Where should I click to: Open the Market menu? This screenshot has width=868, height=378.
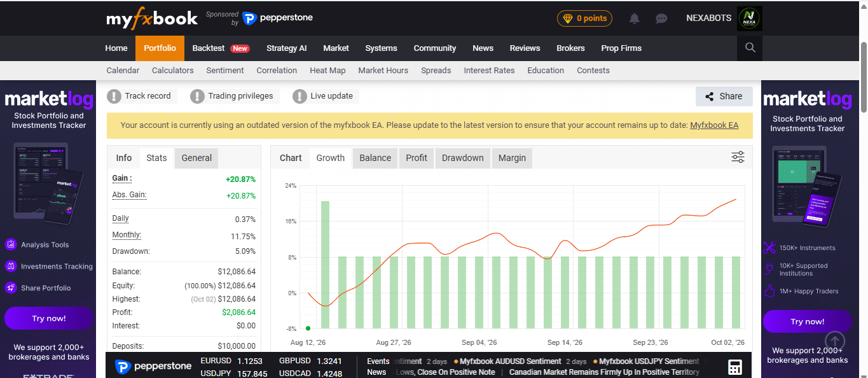coord(336,48)
